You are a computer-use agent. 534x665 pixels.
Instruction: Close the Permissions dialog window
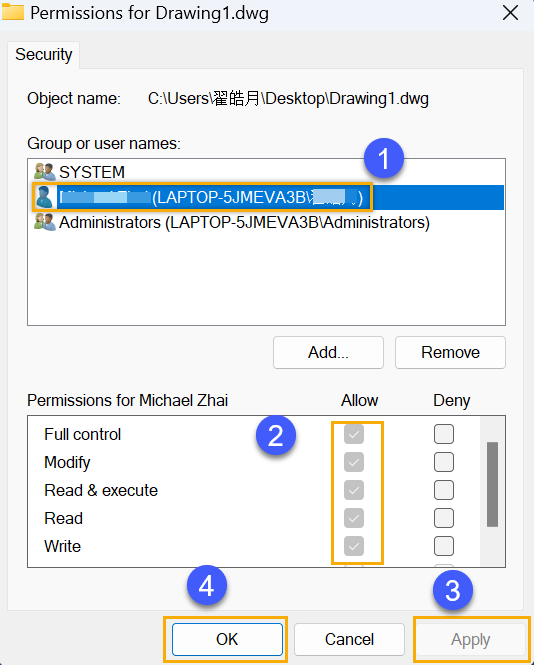pyautogui.click(x=510, y=13)
